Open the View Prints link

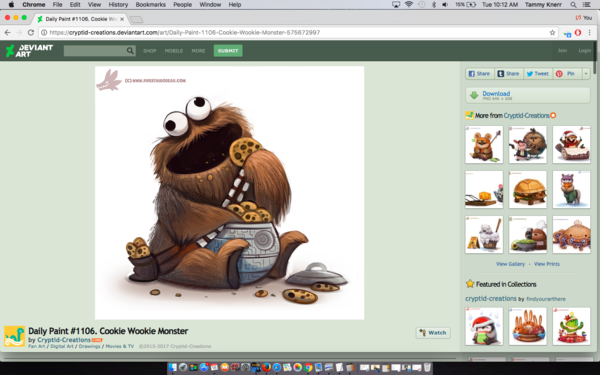point(547,264)
